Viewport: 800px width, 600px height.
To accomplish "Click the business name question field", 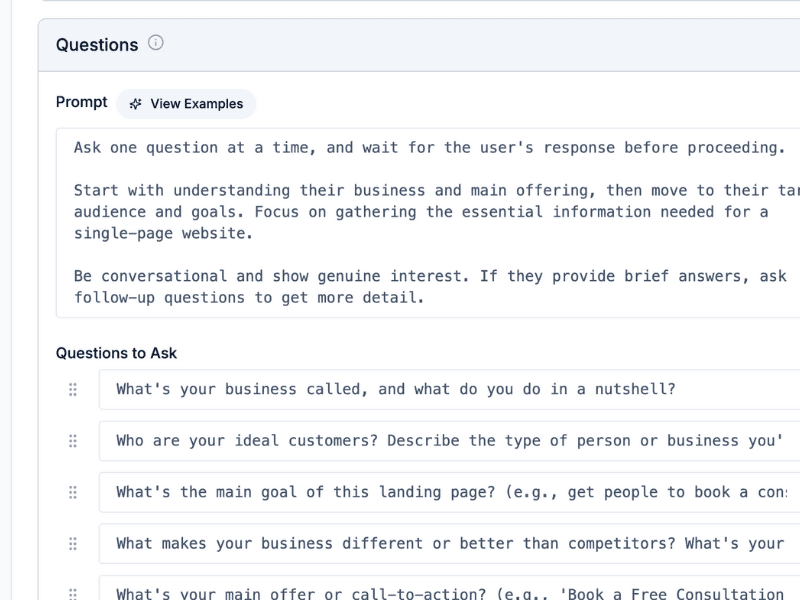I will (400, 390).
